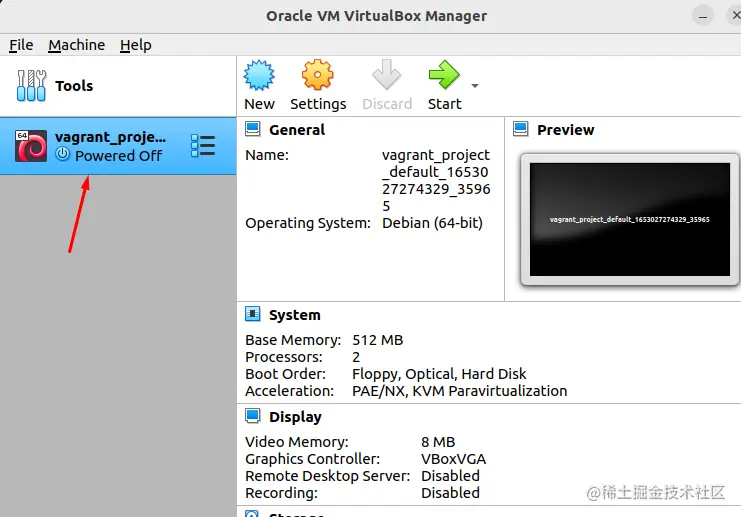This screenshot has width=741, height=517.
Task: Click the Floppy, Optical, Hard Disk value
Action: pos(439,374)
